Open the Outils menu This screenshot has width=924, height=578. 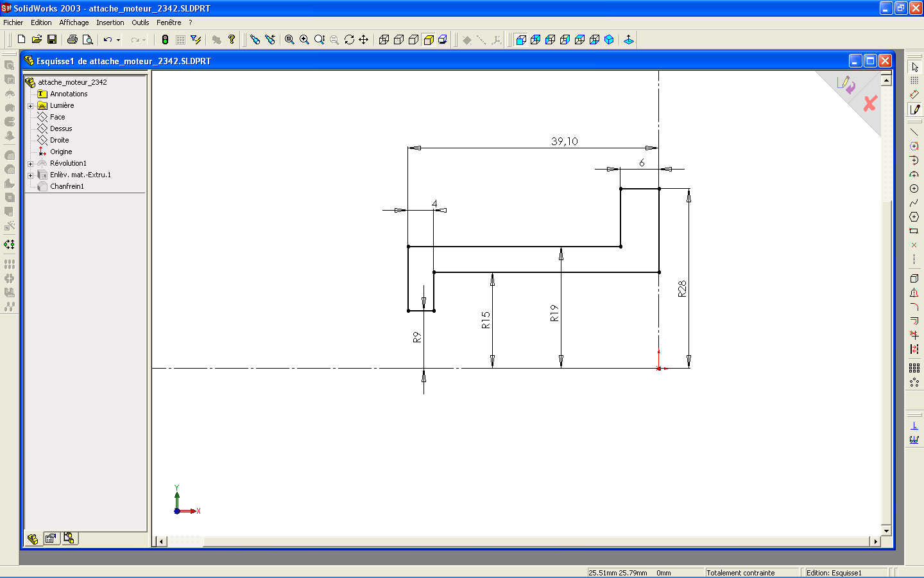[x=141, y=22]
